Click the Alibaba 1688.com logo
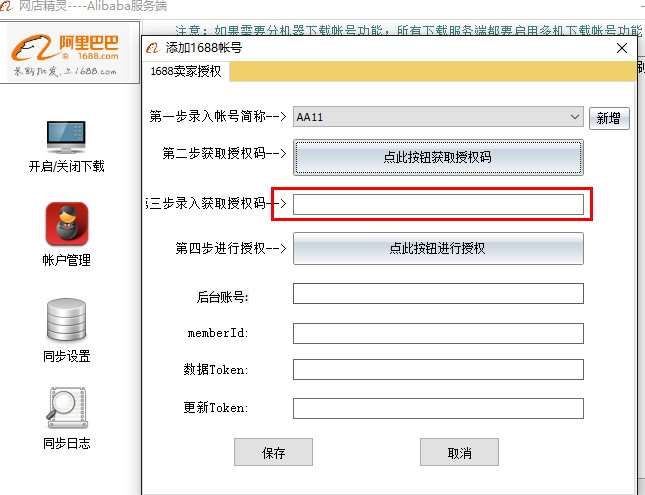Screen dimensions: 645x495 (x=66, y=55)
